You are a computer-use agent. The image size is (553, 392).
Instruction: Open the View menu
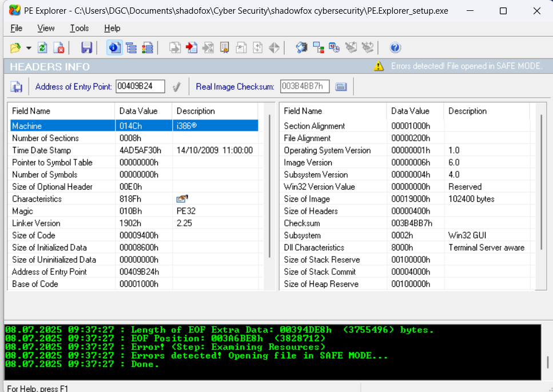(46, 28)
